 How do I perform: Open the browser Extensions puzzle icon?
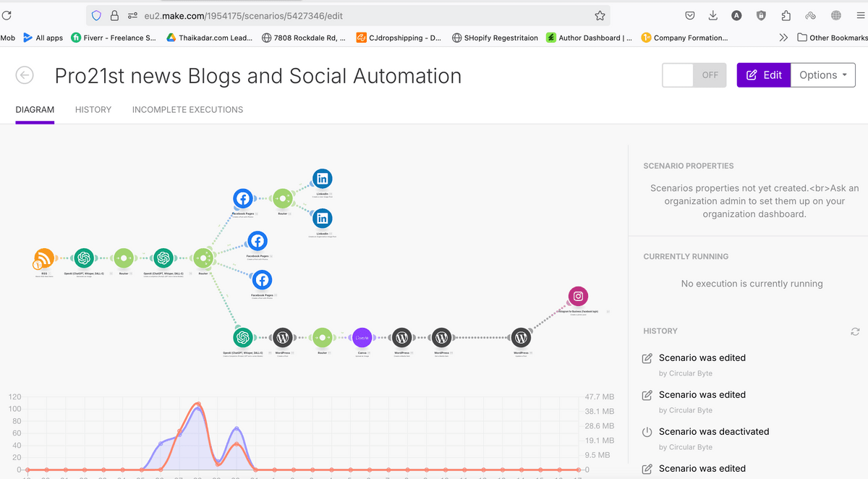(786, 15)
